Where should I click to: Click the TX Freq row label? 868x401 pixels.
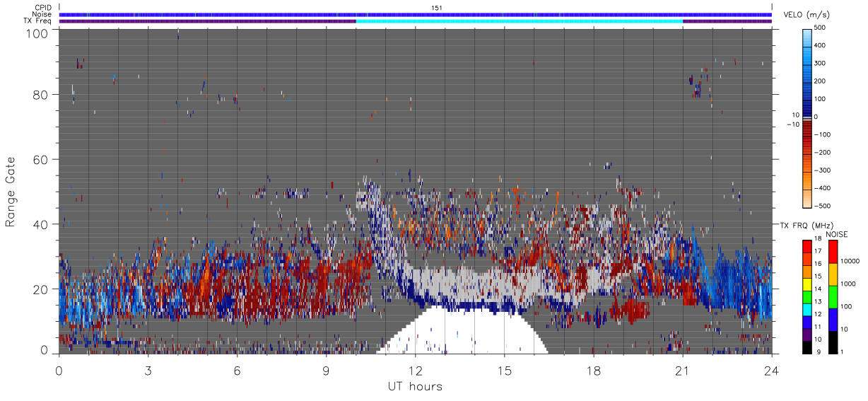[38, 21]
